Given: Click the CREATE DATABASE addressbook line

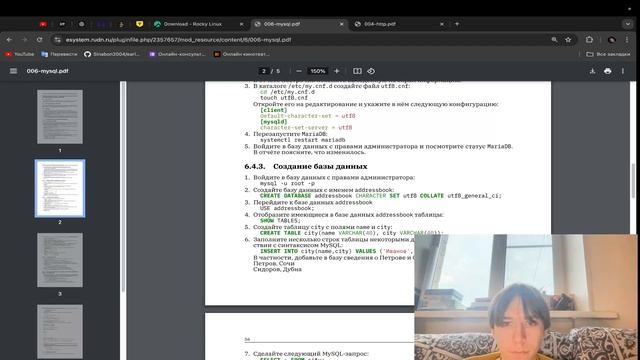Looking at the screenshot, I should click(380, 196).
